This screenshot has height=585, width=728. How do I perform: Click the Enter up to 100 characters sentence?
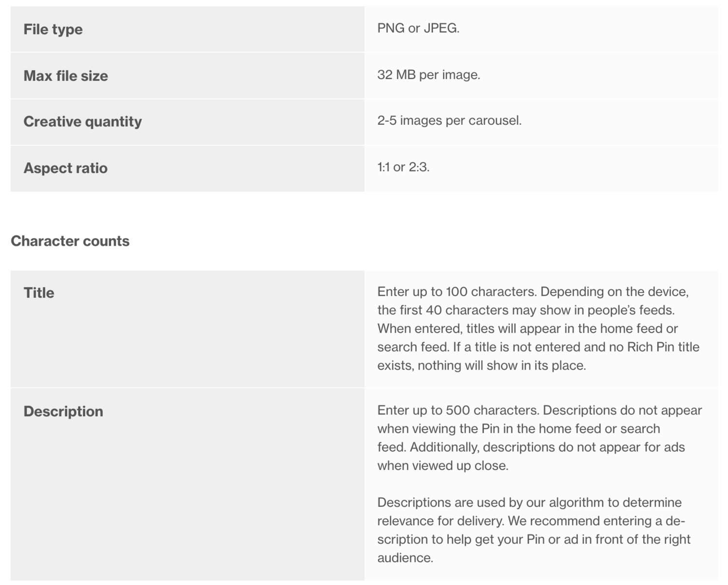click(x=457, y=292)
